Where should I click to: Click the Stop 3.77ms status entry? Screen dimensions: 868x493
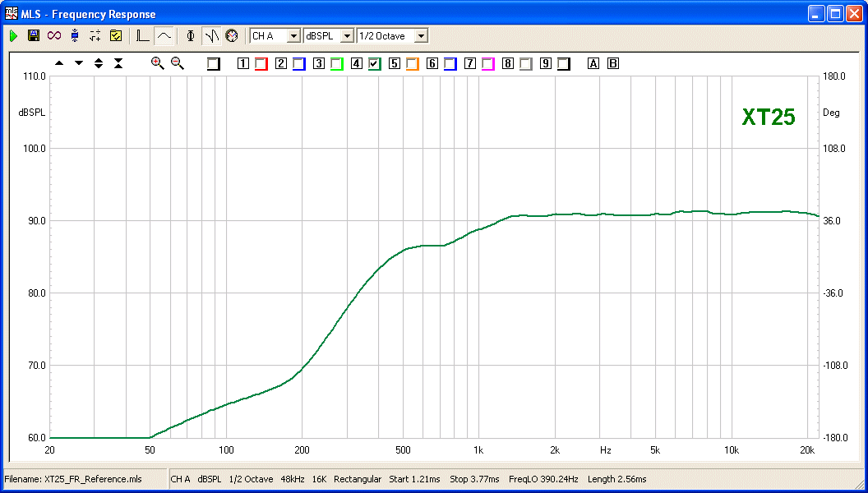click(474, 479)
